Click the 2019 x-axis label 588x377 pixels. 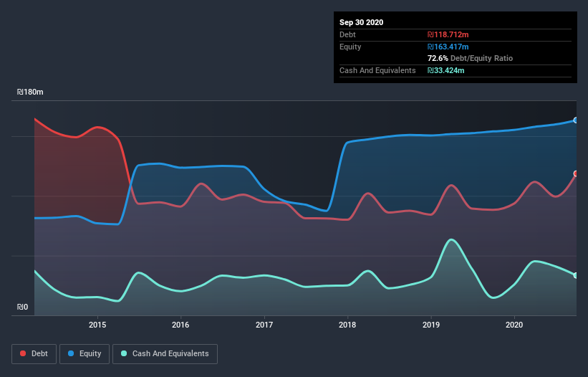(x=431, y=325)
